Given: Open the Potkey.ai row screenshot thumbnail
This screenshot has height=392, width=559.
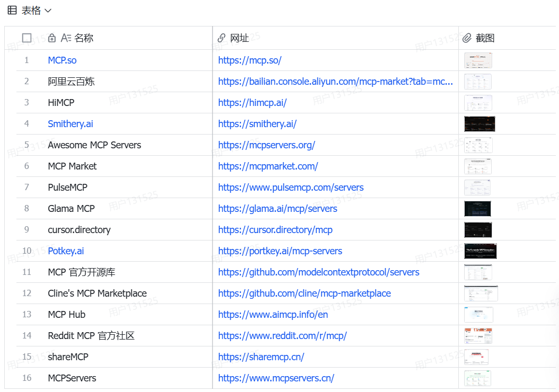Looking at the screenshot, I should point(480,251).
